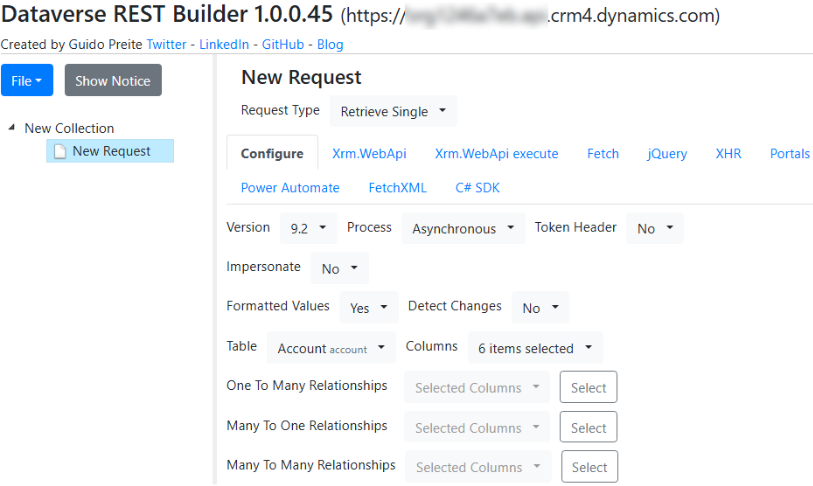Choose a table in the Account dropdown
The image size is (813, 486).
pos(331,348)
